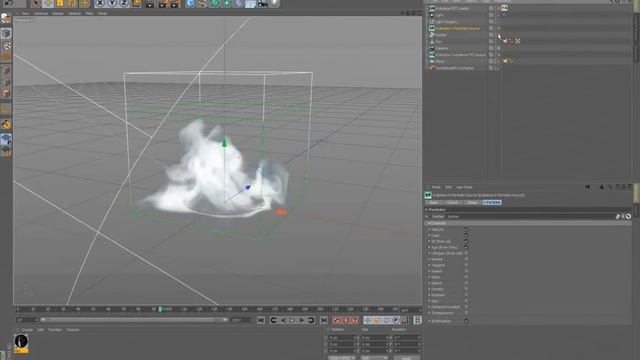Viewport: 640px width, 360px height.
Task: Render the current view with clapboard icon
Action: click(x=150, y=4)
